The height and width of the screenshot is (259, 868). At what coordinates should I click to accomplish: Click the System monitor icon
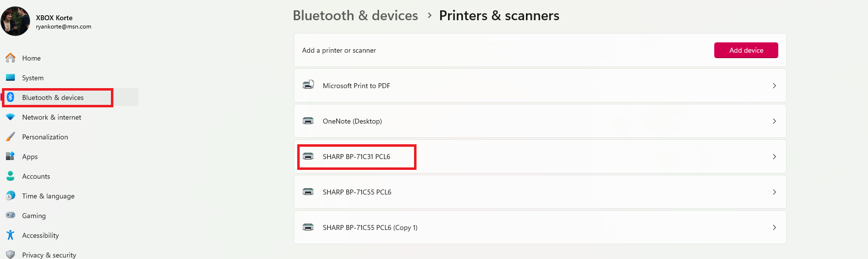point(10,78)
